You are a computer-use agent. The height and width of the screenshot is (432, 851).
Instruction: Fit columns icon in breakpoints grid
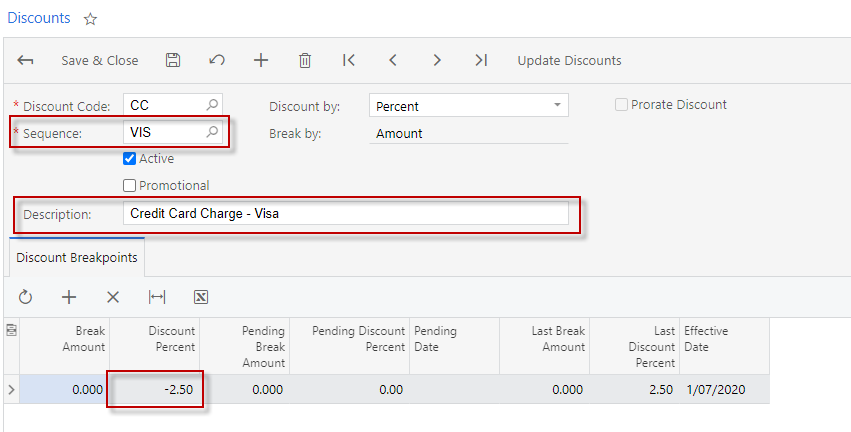[x=157, y=297]
